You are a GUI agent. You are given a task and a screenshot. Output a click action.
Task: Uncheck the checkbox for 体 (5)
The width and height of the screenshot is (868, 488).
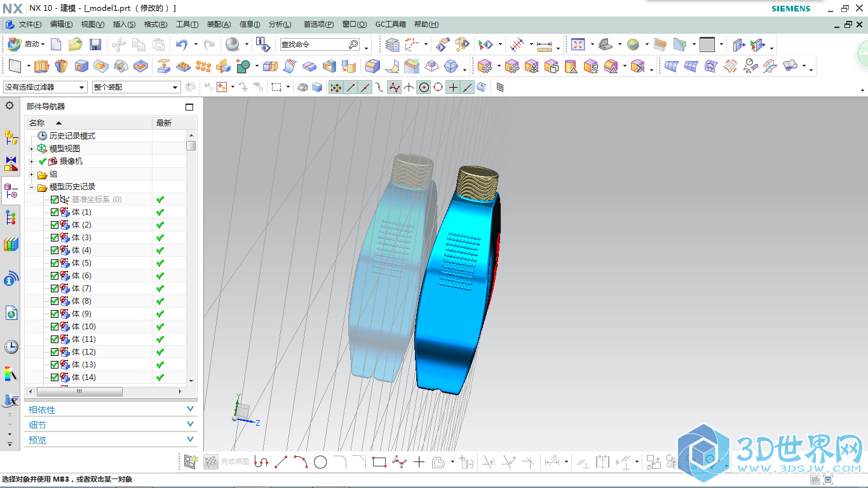(x=54, y=263)
